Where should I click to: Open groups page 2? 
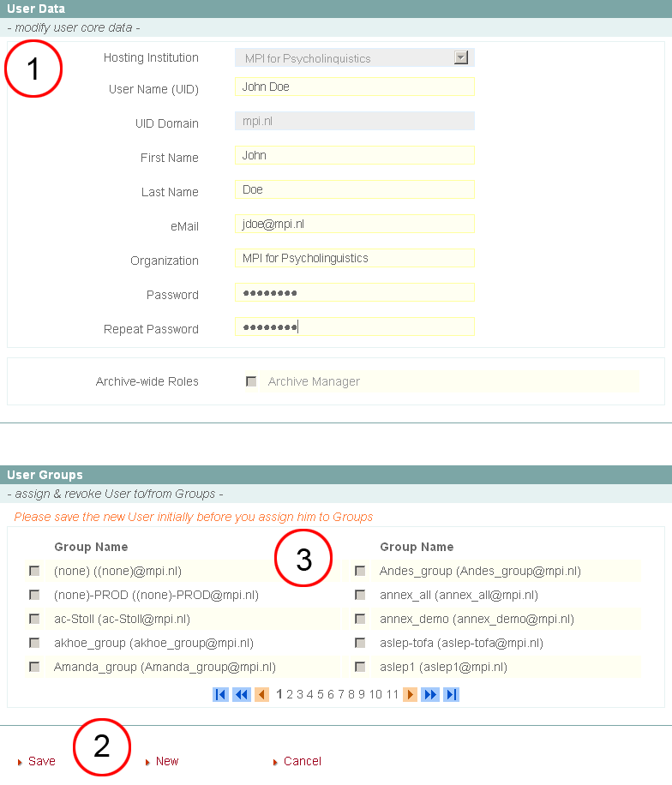pyautogui.click(x=290, y=694)
